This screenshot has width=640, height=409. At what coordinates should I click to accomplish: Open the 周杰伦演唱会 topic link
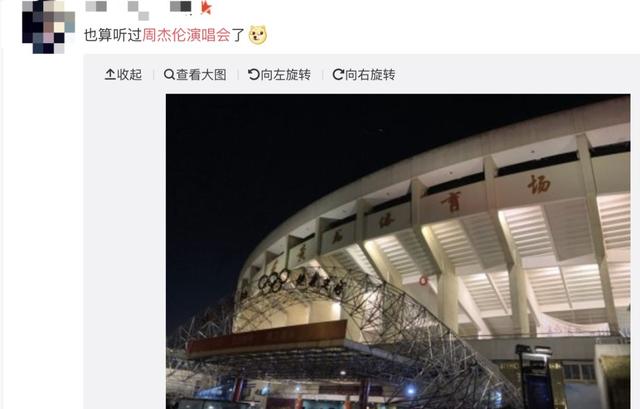click(187, 35)
